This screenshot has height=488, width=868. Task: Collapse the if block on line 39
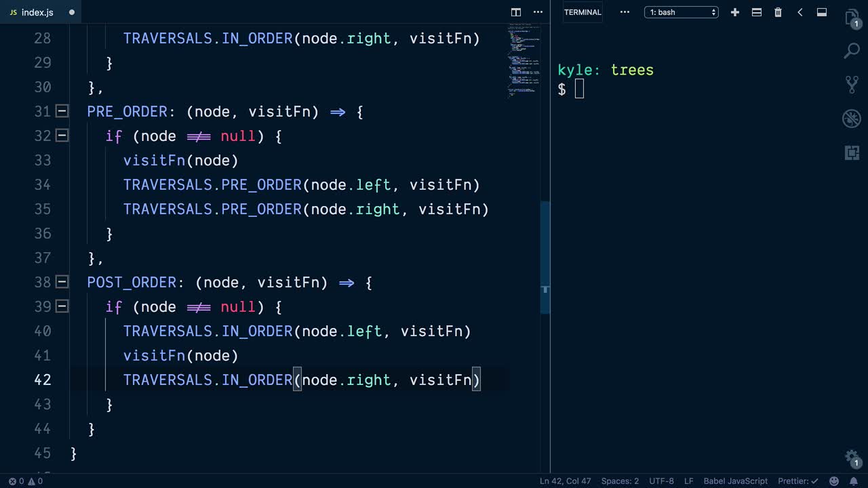[62, 306]
